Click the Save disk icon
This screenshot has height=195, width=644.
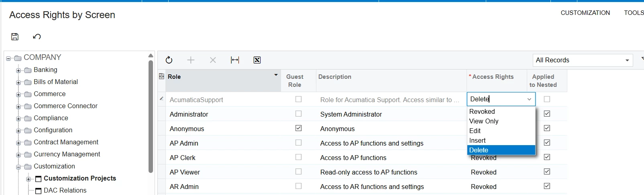point(15,37)
